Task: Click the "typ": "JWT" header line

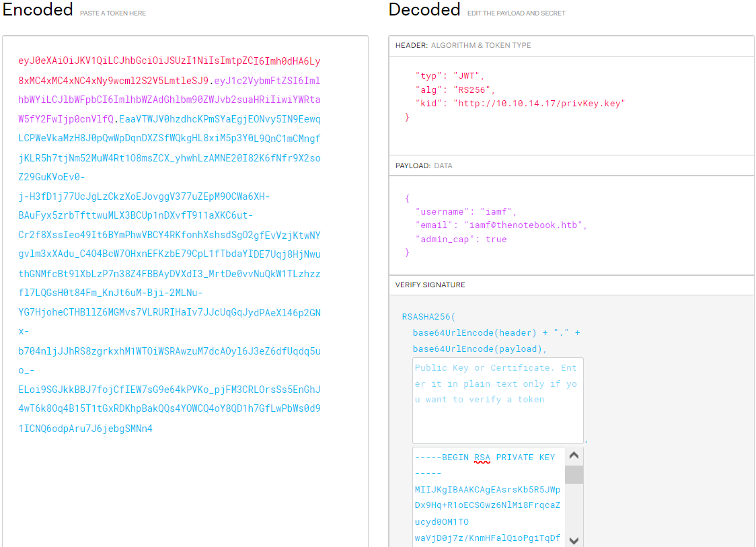Action: [x=450, y=75]
